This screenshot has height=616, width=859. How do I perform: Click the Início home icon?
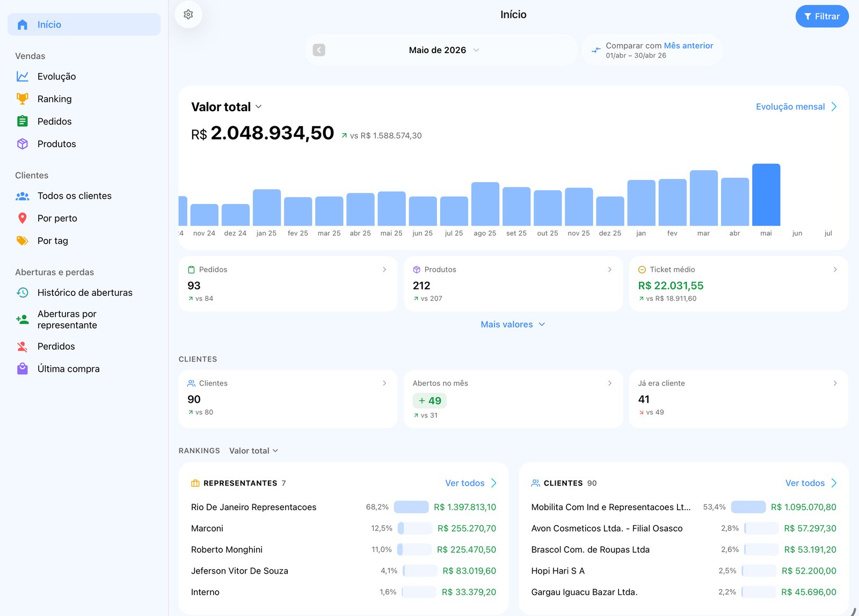pyautogui.click(x=23, y=25)
